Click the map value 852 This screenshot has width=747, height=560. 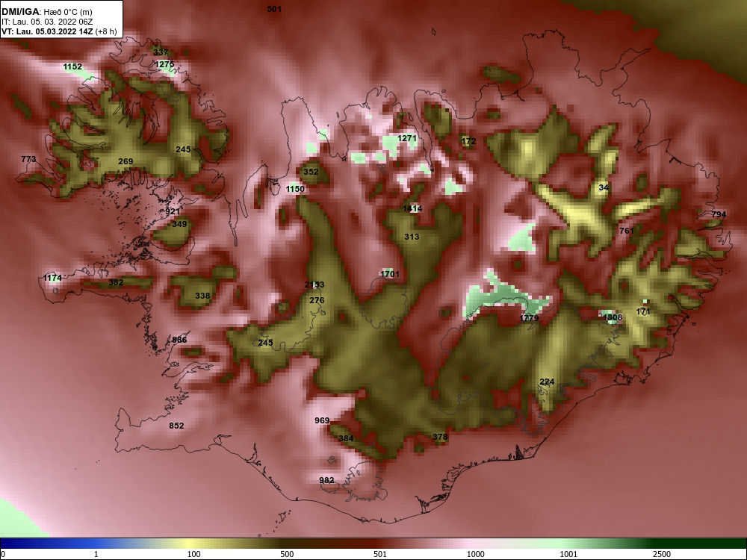(176, 426)
